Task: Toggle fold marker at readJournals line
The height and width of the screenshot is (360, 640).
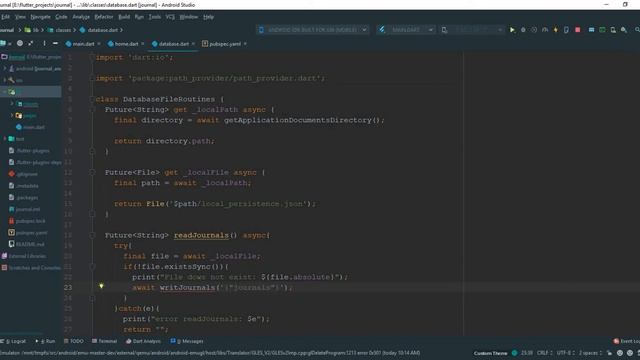Action: click(x=92, y=235)
